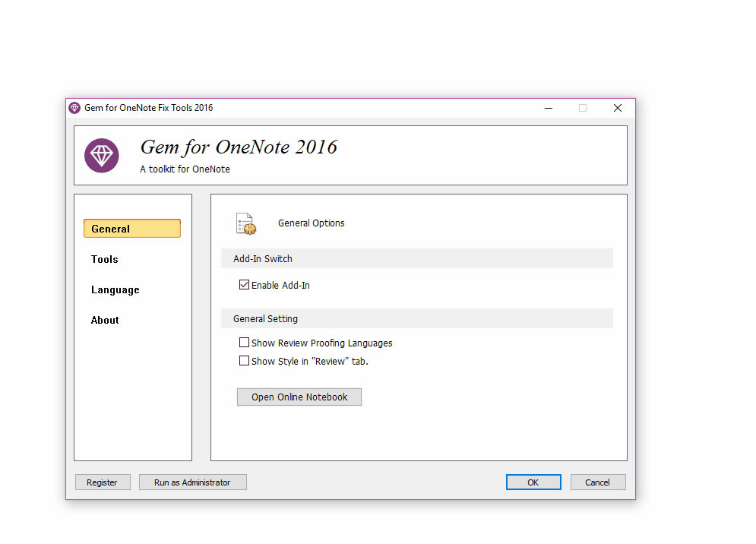Viewport: 756px width, 544px height.
Task: Click the purple Gem diamond logo icon
Action: click(x=101, y=155)
